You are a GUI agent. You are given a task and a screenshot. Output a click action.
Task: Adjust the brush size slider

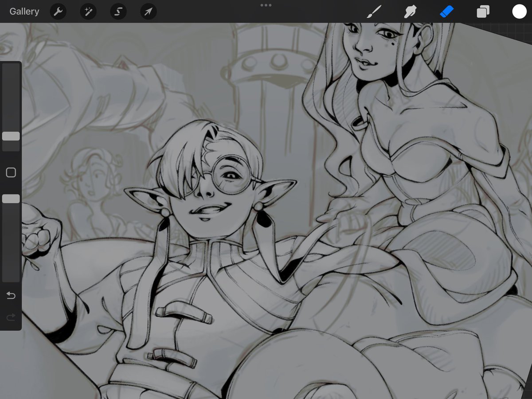pyautogui.click(x=11, y=137)
